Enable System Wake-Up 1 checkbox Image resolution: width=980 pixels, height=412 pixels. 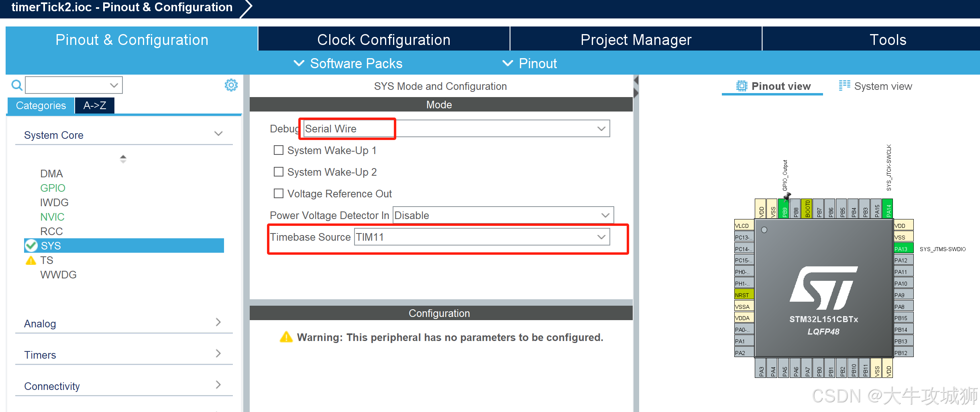click(278, 150)
